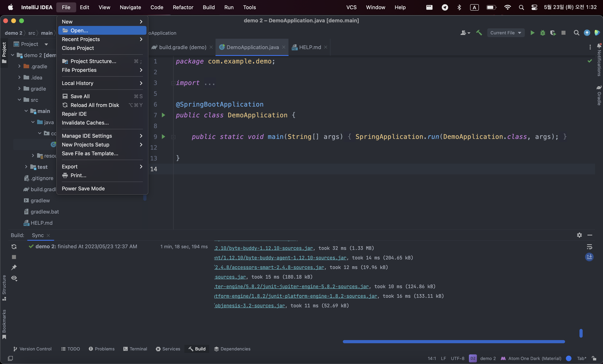Collapse the src folder

point(19,100)
